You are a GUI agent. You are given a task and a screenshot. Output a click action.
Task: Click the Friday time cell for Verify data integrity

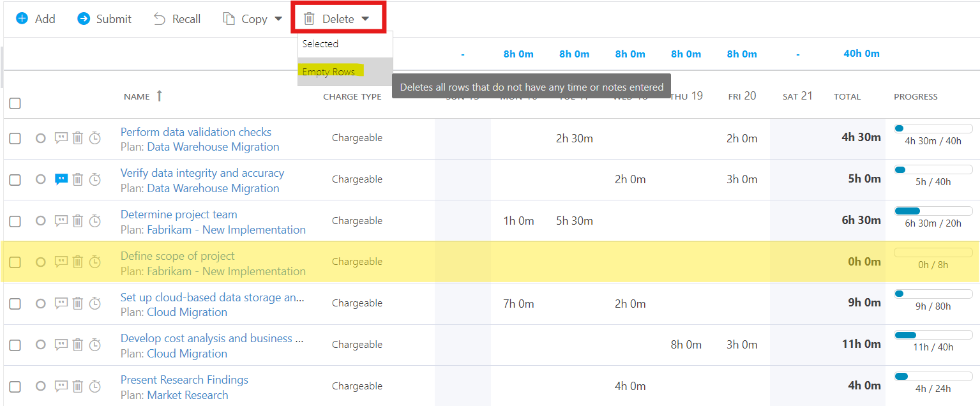click(x=742, y=179)
